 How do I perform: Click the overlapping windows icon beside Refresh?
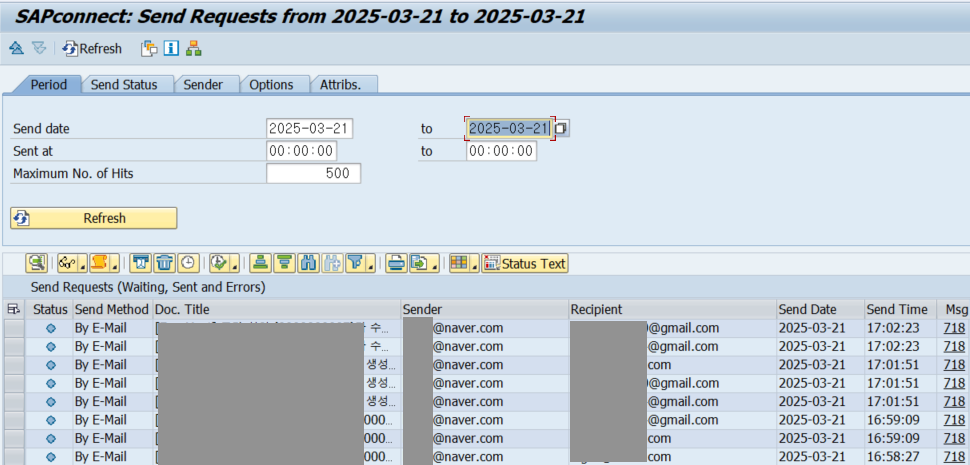149,48
